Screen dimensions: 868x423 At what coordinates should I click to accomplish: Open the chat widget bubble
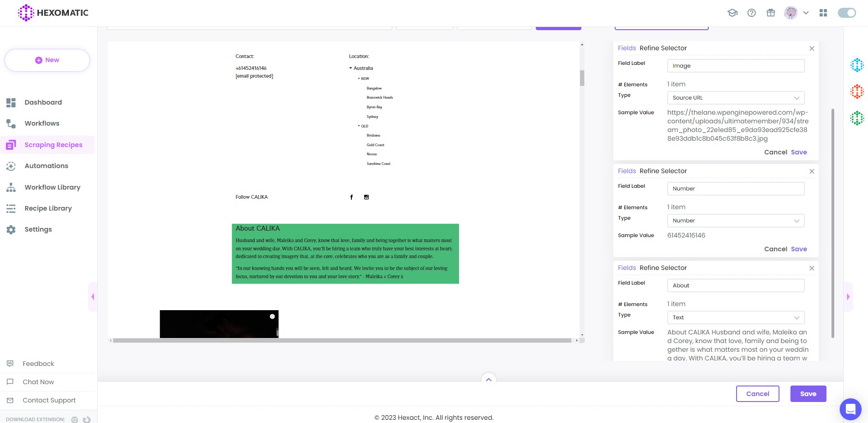850,409
